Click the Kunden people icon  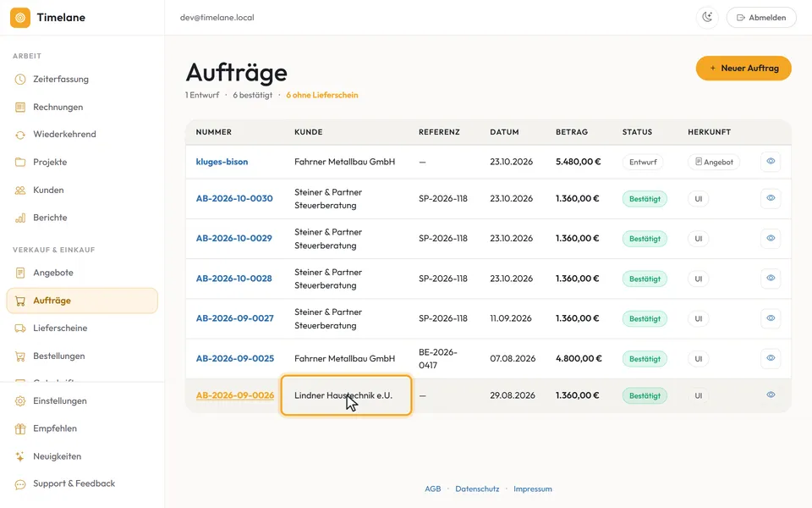(x=20, y=190)
